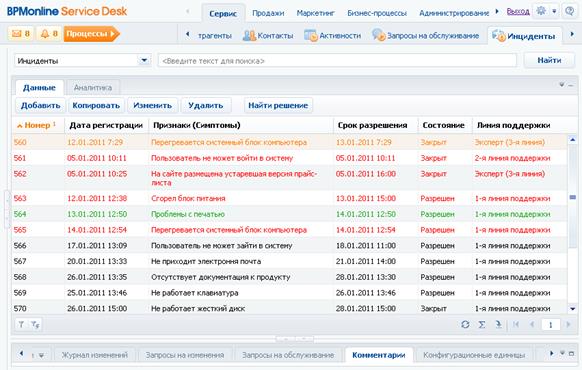Refresh the incidents grid
This screenshot has height=370, width=582.
(x=465, y=325)
